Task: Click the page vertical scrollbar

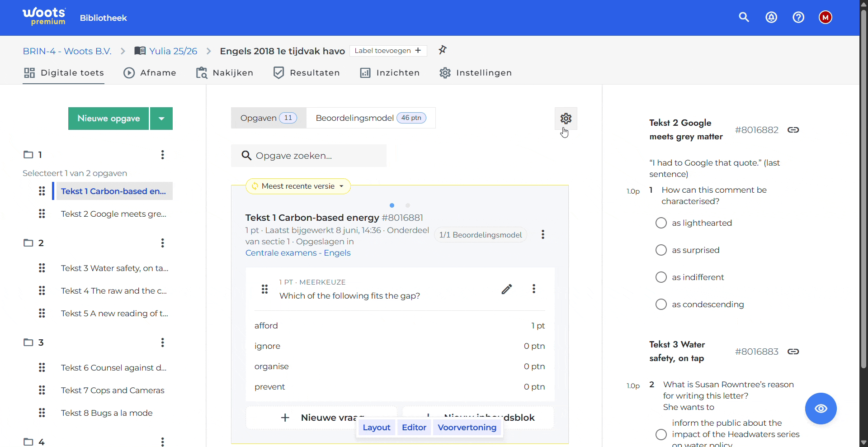Action: (x=863, y=189)
